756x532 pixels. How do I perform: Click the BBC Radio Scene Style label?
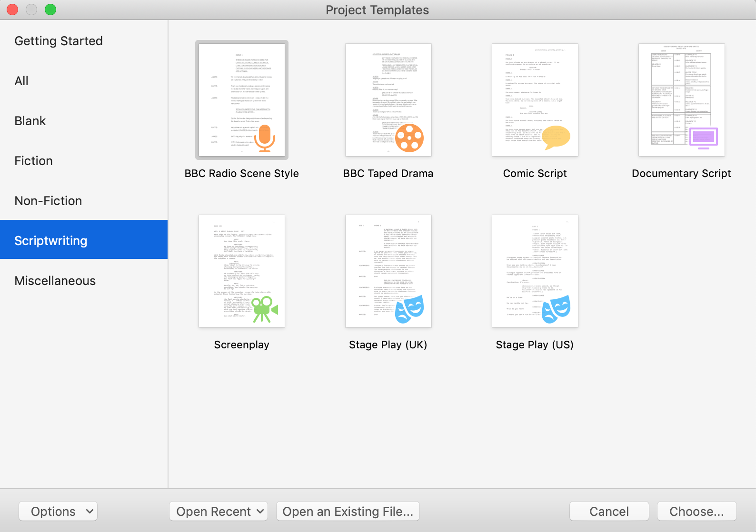click(x=242, y=174)
